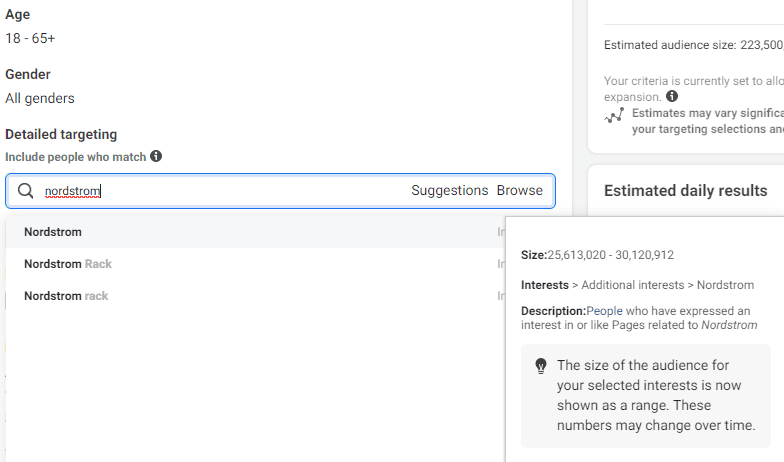Open Suggestions in detailed targeting
Viewport: 784px width, 462px height.
(450, 190)
